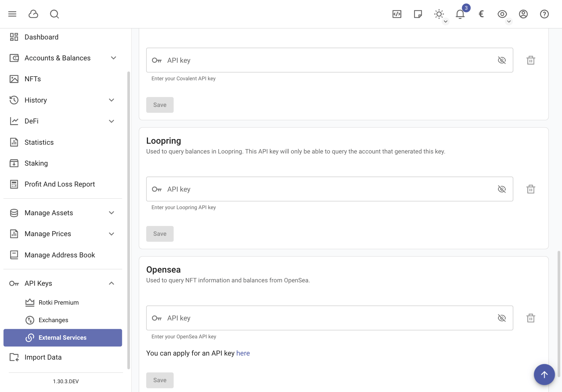Click Save in the Opensea section
This screenshot has height=392, width=562.
[160, 380]
